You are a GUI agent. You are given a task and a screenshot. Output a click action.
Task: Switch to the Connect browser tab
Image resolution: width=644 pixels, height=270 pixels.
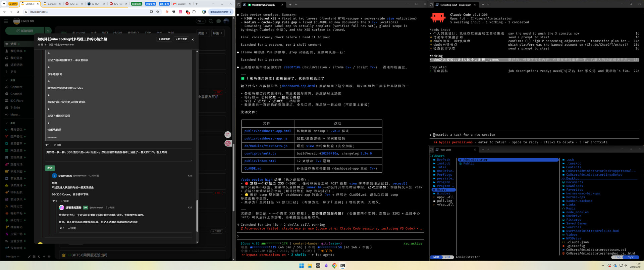[x=52, y=4]
